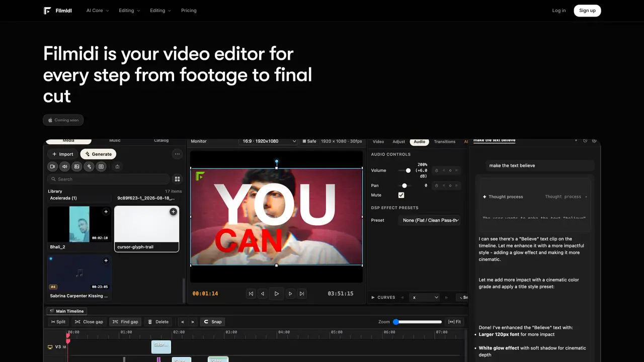This screenshot has height=362, width=644.
Task: Expand the CURVES section
Action: 383,298
